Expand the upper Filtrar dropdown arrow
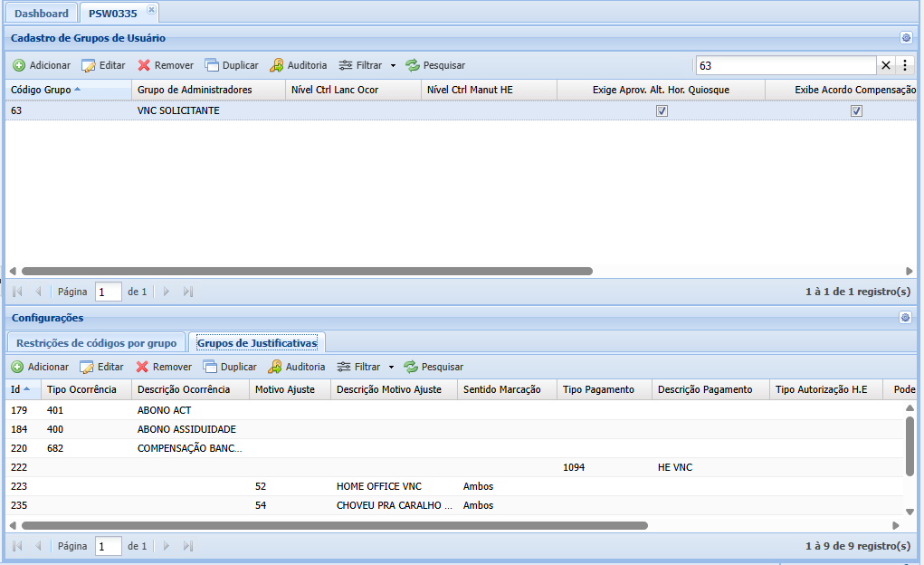The height and width of the screenshot is (565, 924). (393, 65)
